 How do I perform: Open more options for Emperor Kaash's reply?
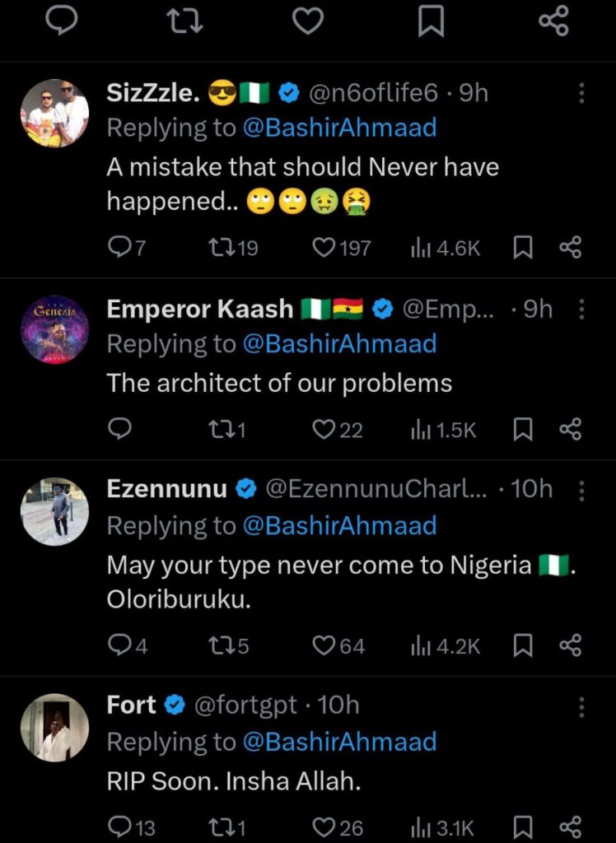click(x=581, y=309)
